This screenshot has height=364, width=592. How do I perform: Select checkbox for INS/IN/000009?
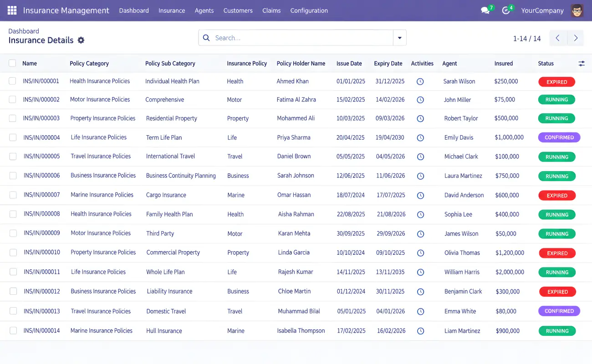[x=13, y=233]
